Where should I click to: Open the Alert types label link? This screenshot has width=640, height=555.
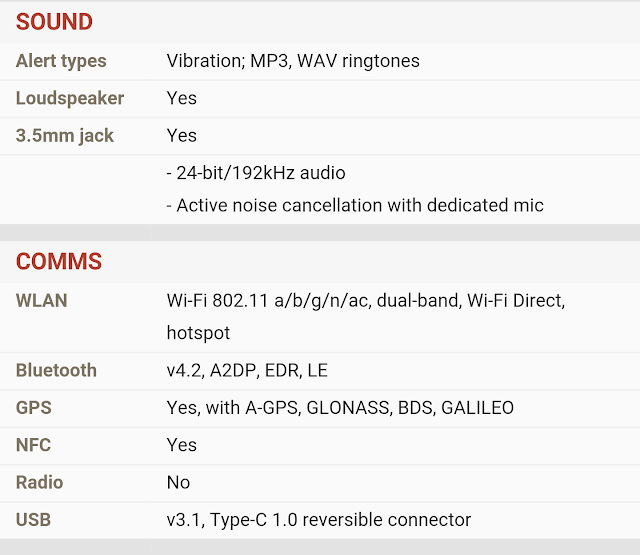tap(61, 61)
